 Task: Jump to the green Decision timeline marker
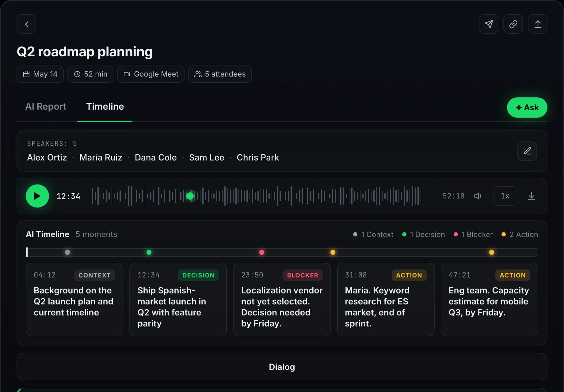tap(149, 252)
